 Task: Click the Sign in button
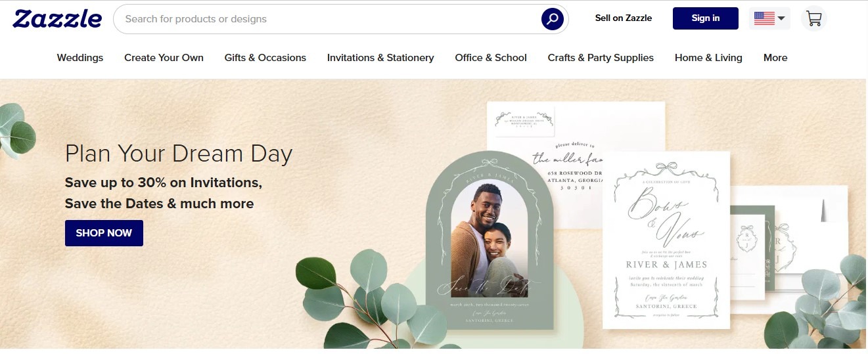pos(706,18)
